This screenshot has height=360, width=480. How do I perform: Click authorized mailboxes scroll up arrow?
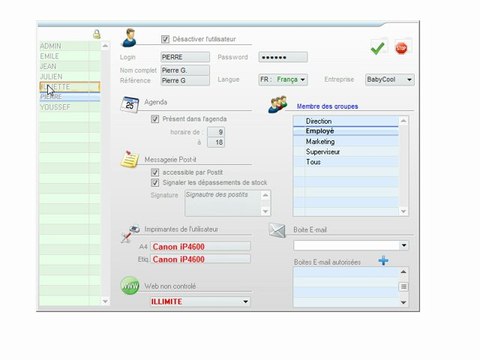(403, 272)
